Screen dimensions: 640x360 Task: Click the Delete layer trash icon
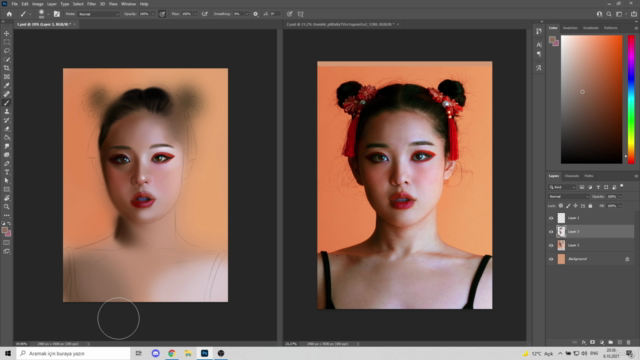[x=629, y=342]
